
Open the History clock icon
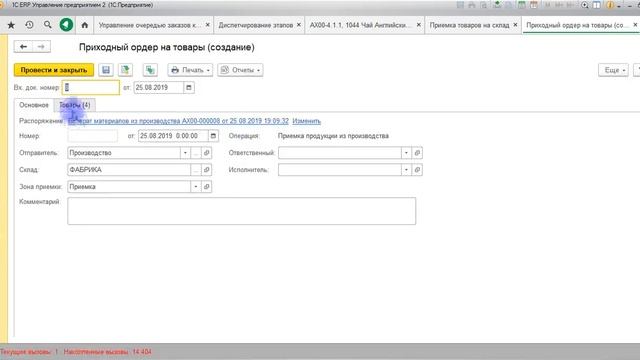[29, 25]
